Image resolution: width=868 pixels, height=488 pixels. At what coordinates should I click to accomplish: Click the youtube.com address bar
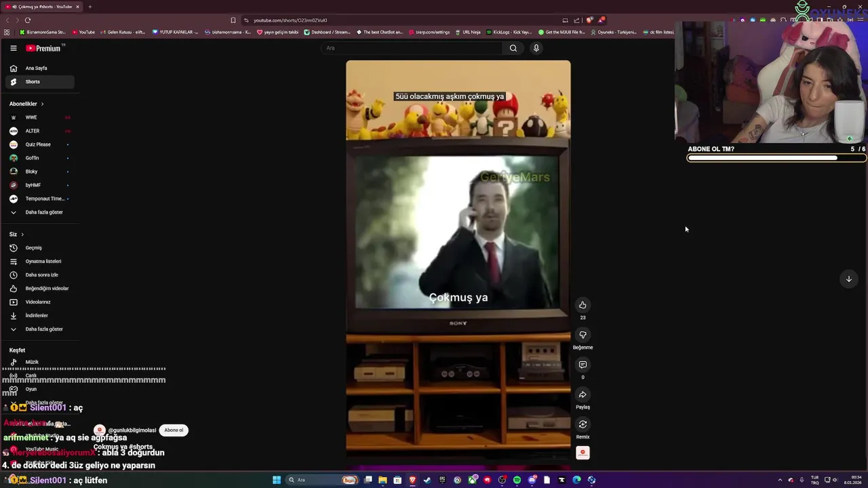coord(400,20)
